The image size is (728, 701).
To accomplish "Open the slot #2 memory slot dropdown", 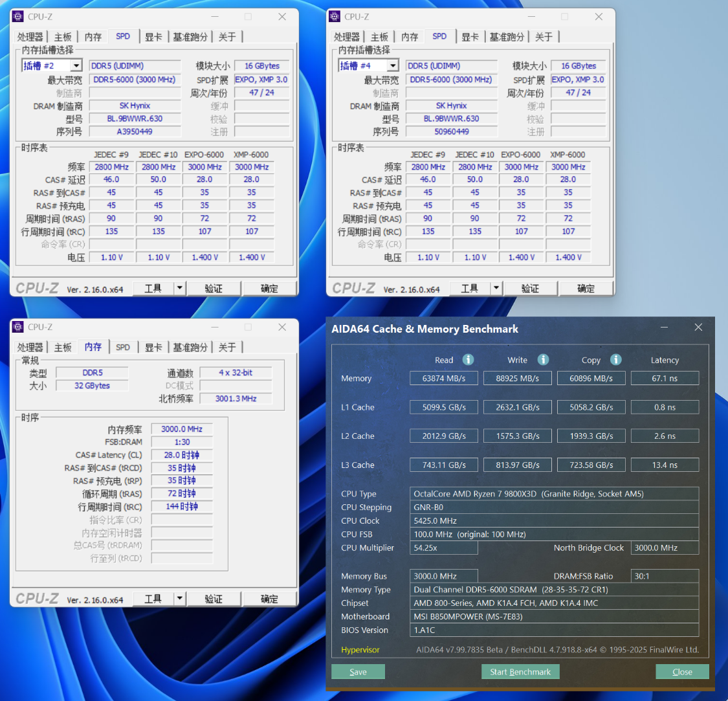I will (76, 65).
